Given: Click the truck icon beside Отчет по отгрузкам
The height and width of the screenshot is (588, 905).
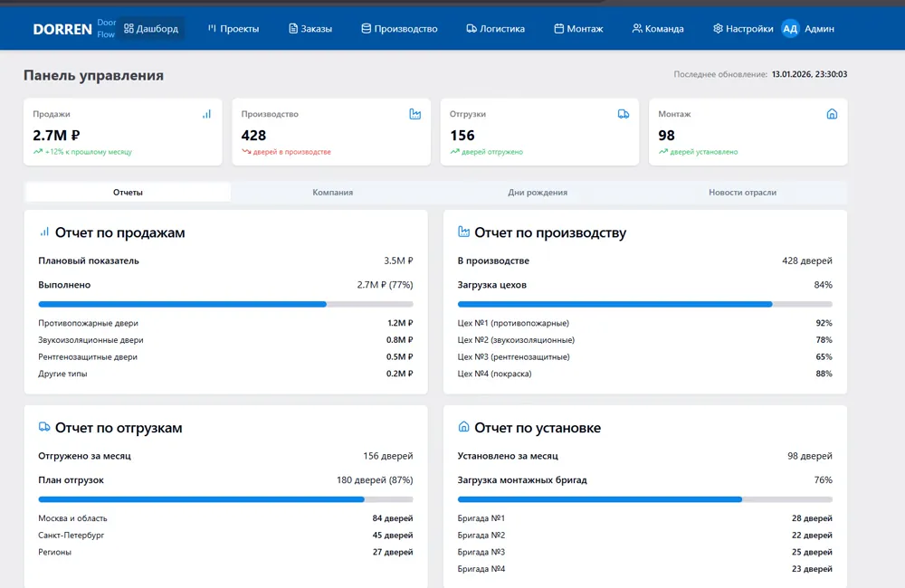Looking at the screenshot, I should [x=44, y=427].
